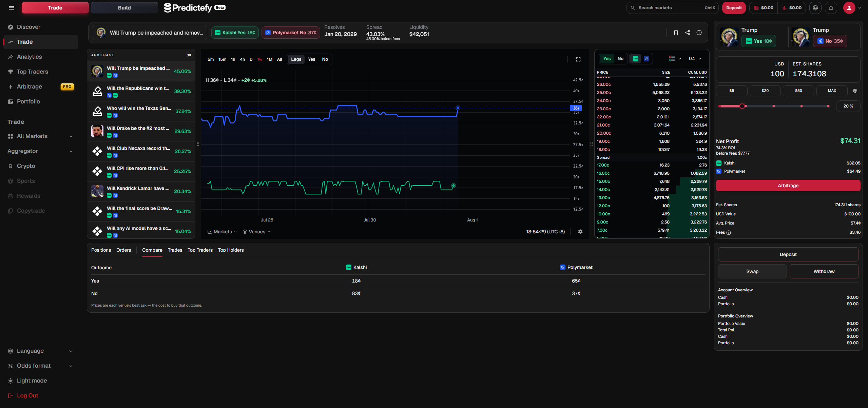The width and height of the screenshot is (868, 408).
Task: Show Legs view on the chart
Action: pos(296,59)
